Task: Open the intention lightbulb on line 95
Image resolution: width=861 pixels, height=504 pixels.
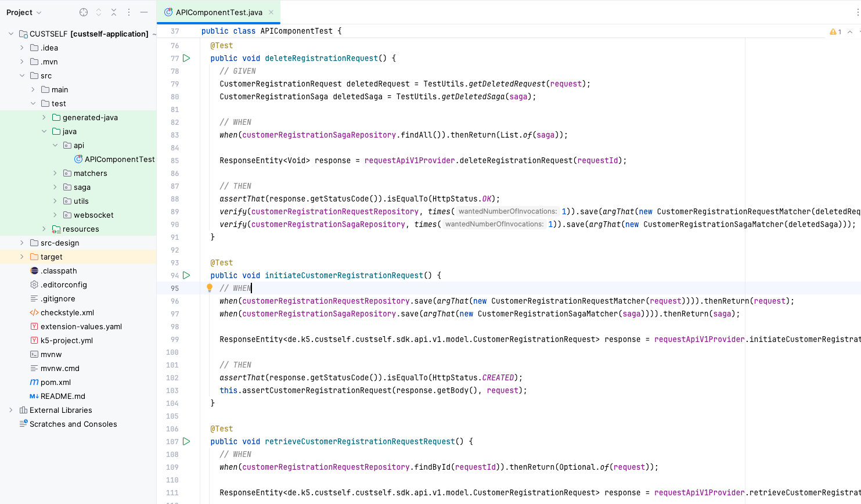Action: tap(210, 287)
